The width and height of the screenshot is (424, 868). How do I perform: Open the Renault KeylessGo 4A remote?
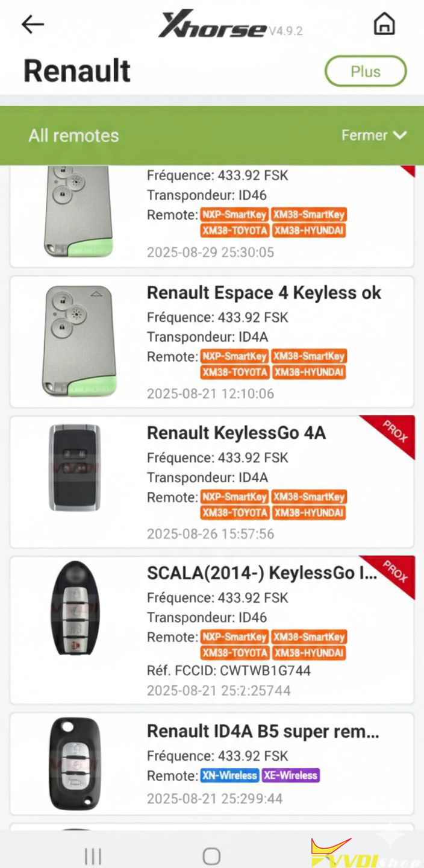click(236, 433)
